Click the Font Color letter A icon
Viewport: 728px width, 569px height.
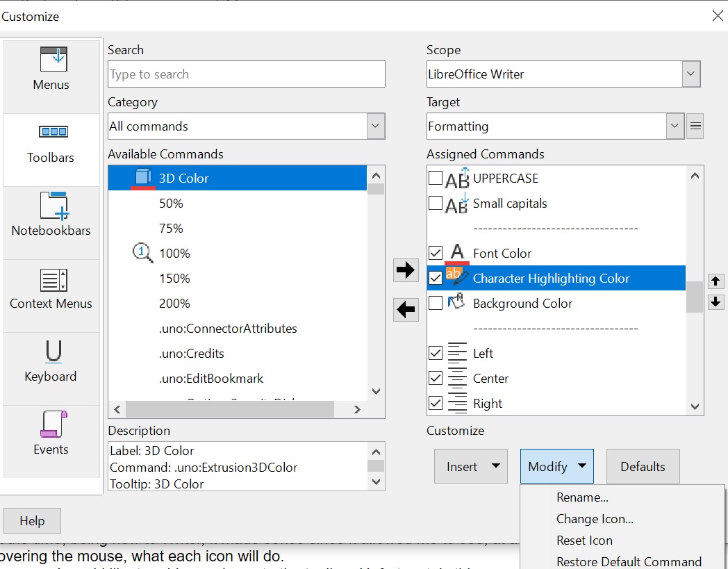(x=457, y=254)
